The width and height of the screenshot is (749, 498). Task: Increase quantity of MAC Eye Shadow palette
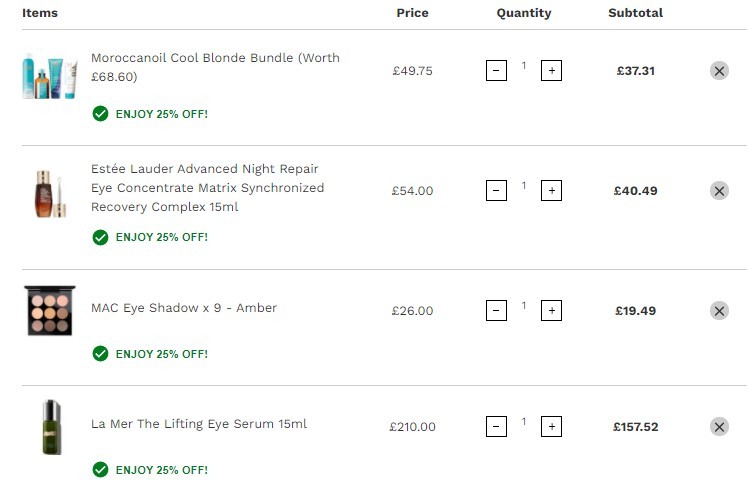551,310
